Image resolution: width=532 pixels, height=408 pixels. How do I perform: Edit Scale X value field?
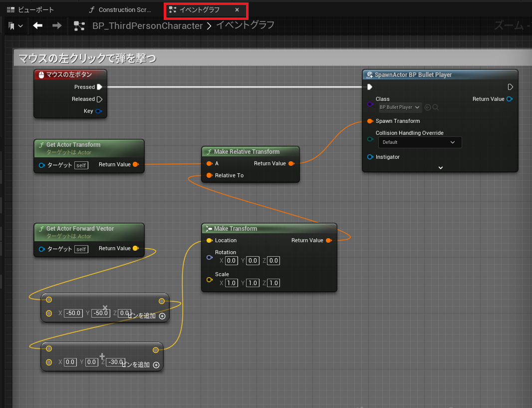[x=232, y=283]
